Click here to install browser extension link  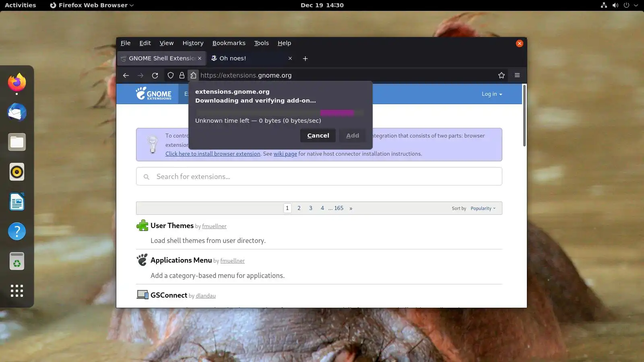tap(213, 154)
